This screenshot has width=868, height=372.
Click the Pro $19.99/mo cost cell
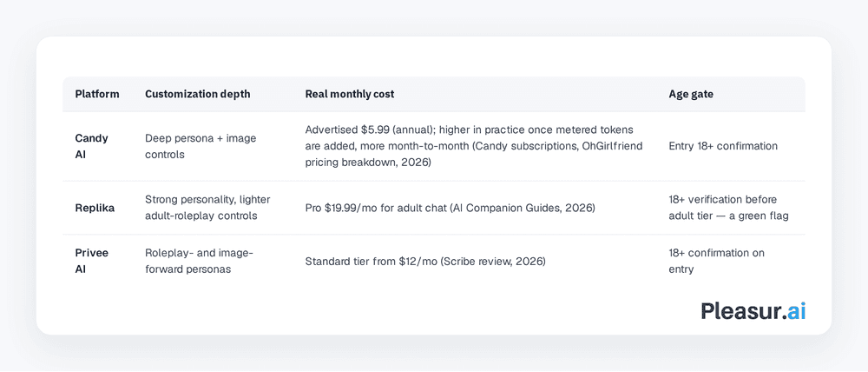click(450, 208)
